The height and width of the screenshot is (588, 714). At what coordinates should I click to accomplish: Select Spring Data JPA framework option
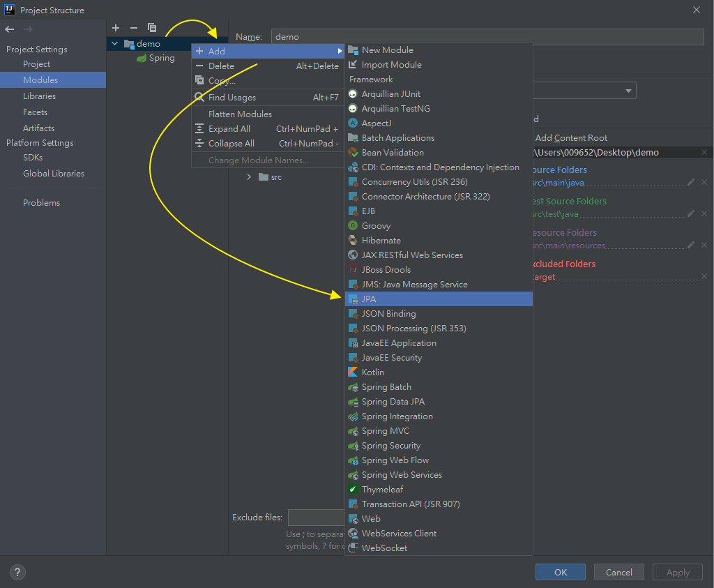click(x=393, y=402)
